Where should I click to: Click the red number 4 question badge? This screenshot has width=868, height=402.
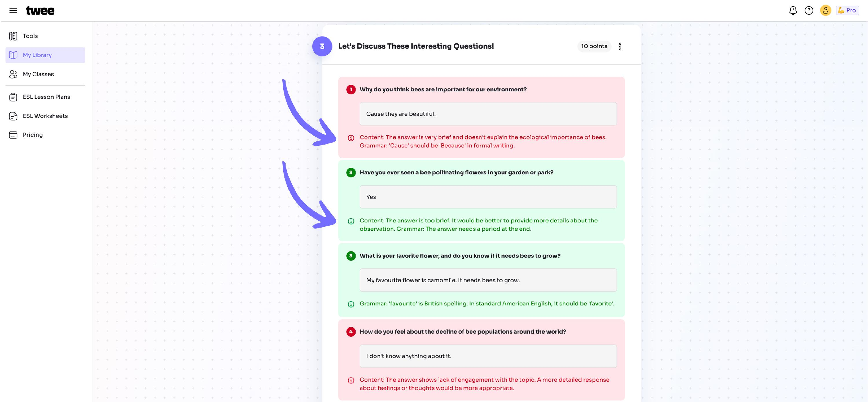[351, 332]
